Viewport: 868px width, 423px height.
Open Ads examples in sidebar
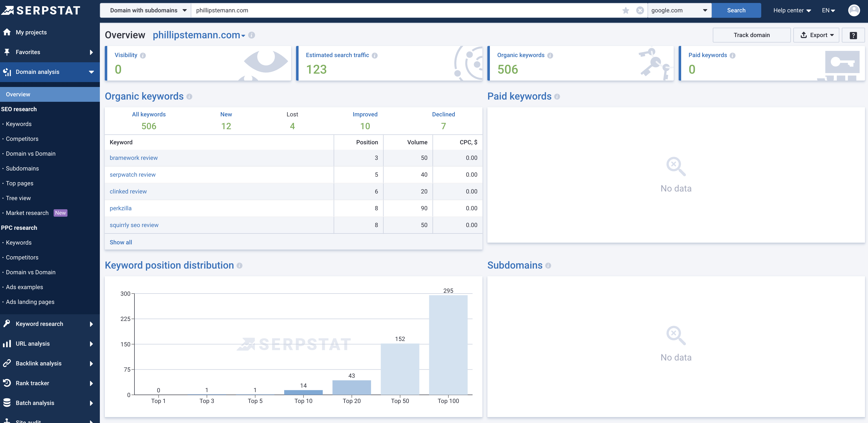click(24, 287)
